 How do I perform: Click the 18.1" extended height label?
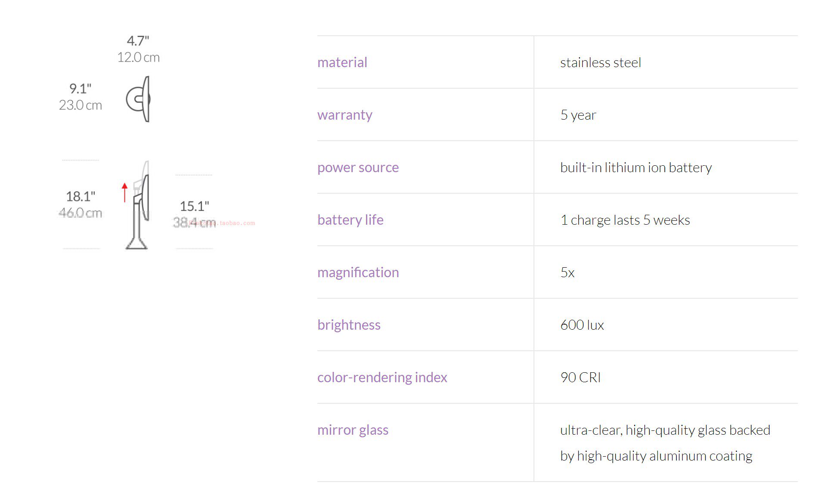[x=81, y=197]
